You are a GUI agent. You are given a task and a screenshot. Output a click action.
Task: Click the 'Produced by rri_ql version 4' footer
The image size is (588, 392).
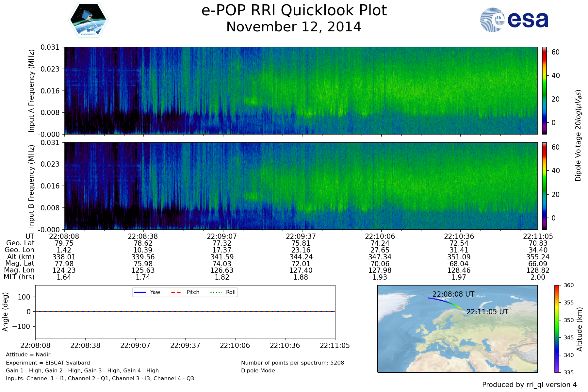pyautogui.click(x=529, y=385)
